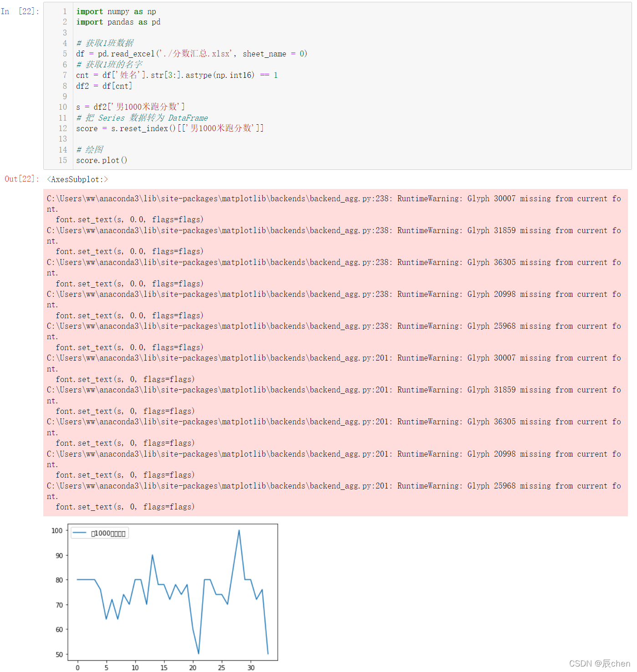Click the plot legend box

[100, 533]
